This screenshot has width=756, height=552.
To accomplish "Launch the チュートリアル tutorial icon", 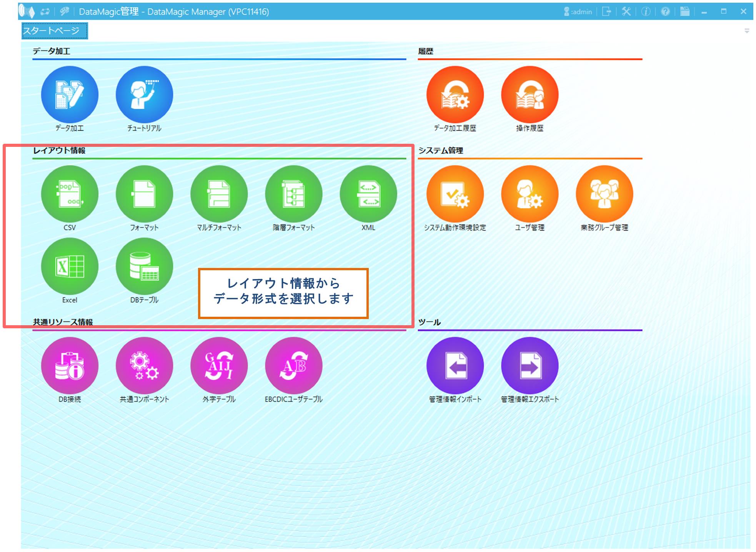I will pyautogui.click(x=144, y=95).
